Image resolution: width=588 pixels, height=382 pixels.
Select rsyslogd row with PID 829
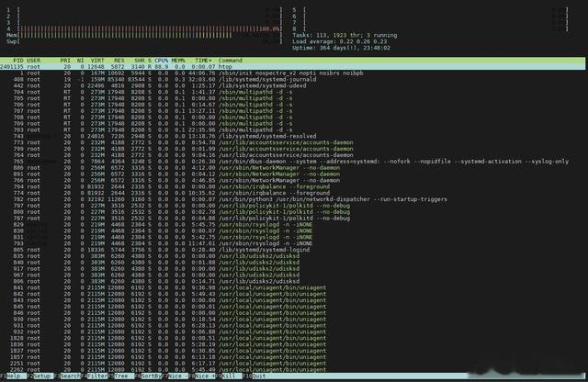[292, 225]
